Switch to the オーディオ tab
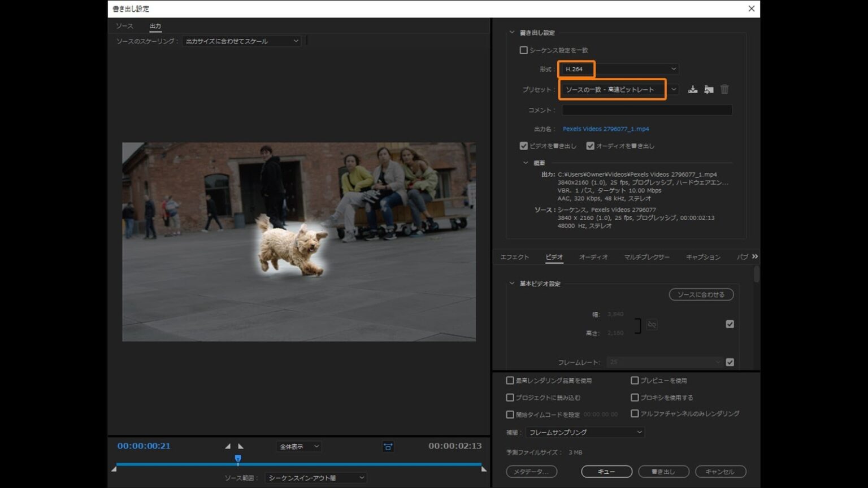This screenshot has height=488, width=868. [x=593, y=257]
